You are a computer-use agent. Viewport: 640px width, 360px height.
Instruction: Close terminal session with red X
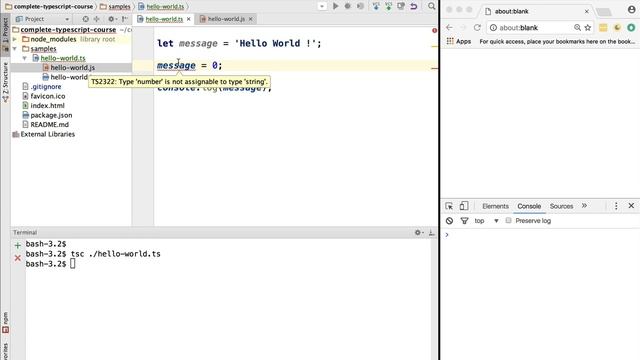pos(18,258)
